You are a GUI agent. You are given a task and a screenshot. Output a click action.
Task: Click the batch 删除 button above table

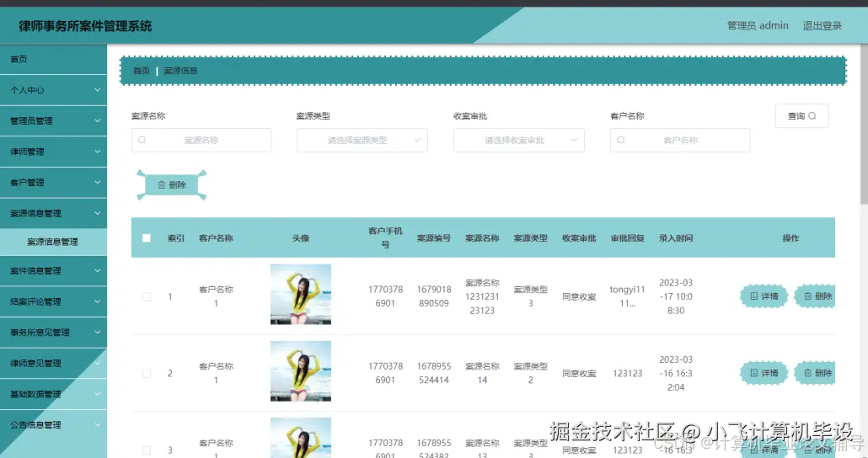coord(172,184)
